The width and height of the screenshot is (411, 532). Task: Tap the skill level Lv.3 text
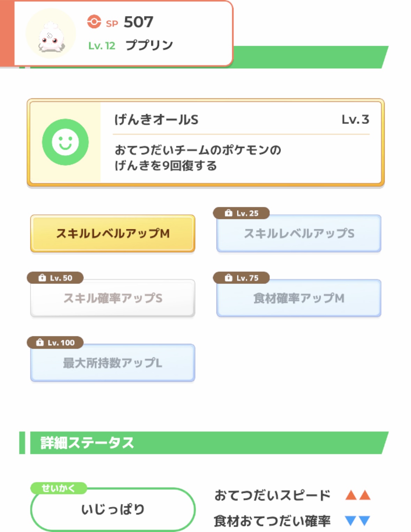[355, 120]
